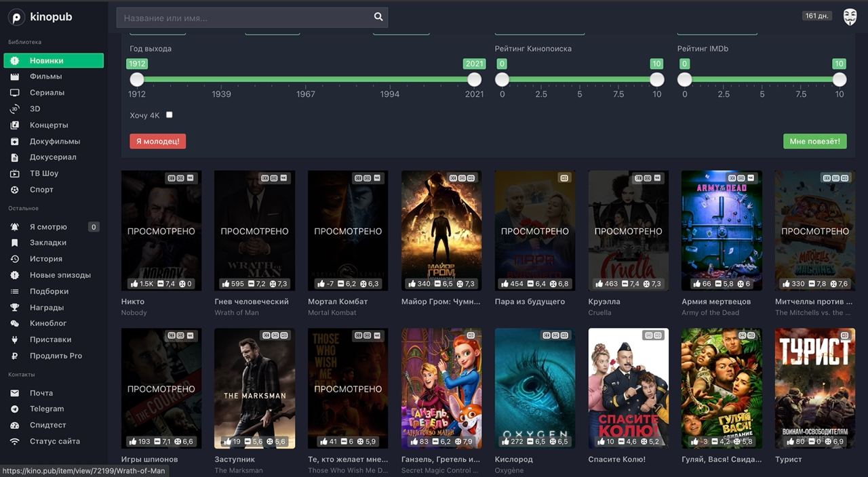Click the Киноблог megaphone icon
The image size is (868, 477).
[x=14, y=323]
